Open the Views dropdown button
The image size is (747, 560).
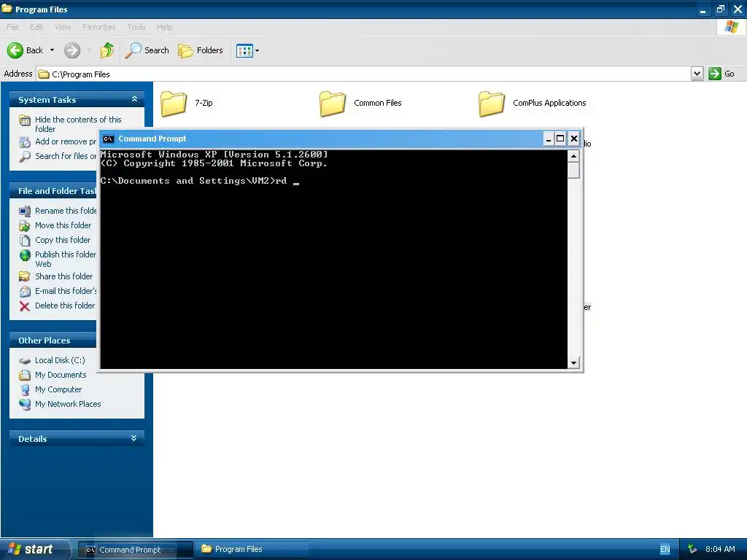point(248,50)
